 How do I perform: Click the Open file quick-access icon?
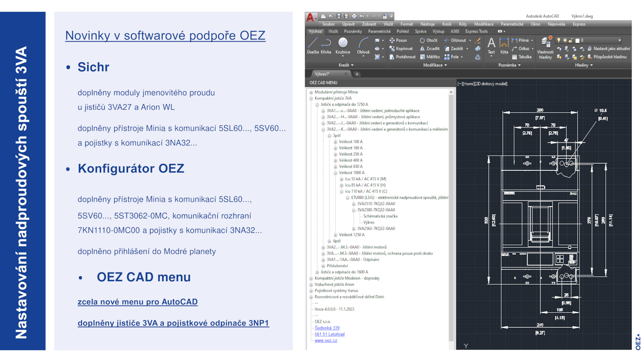[331, 16]
